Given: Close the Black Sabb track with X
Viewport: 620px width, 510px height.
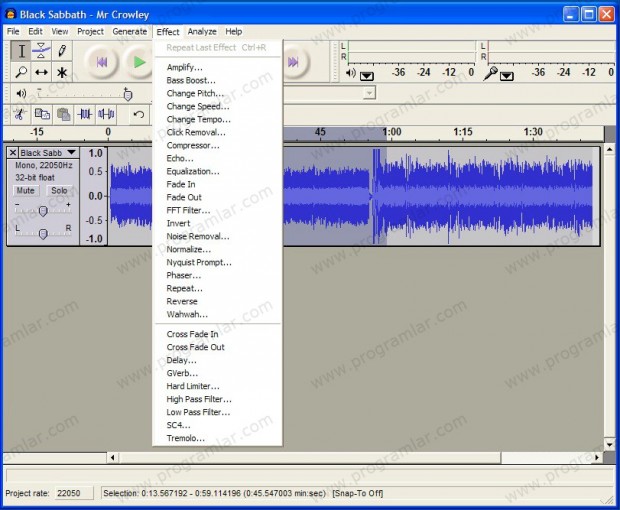Looking at the screenshot, I should click(x=13, y=153).
